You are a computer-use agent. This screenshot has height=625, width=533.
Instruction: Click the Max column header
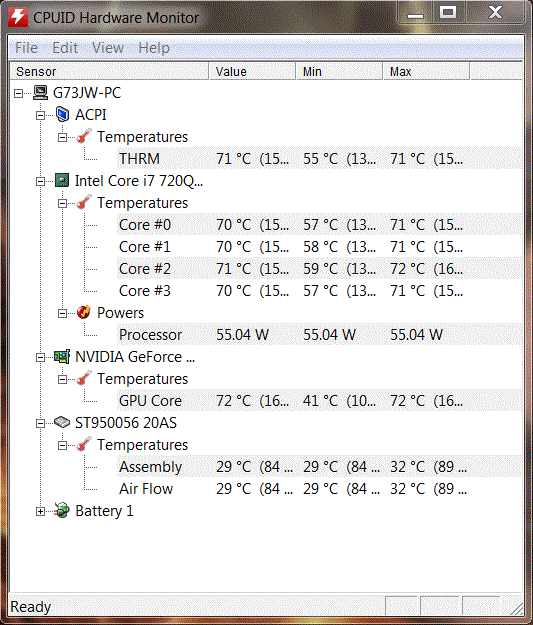(x=426, y=71)
